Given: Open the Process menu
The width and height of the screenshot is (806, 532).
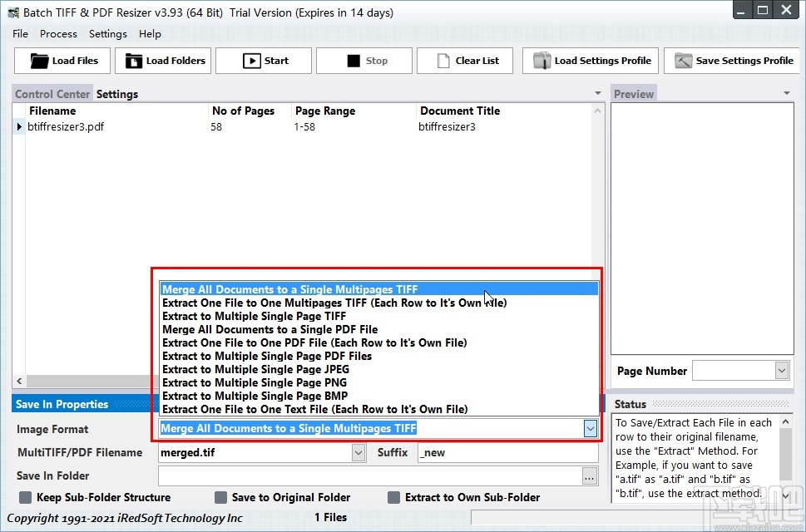Looking at the screenshot, I should (x=58, y=34).
